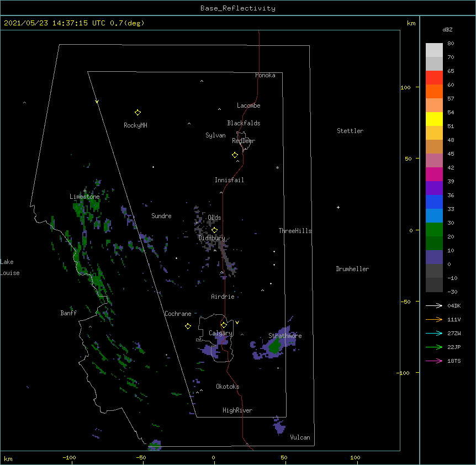Pick the dusty pink 42-45 dBZ swatch
Screen dimensions: 476x465
[434, 161]
